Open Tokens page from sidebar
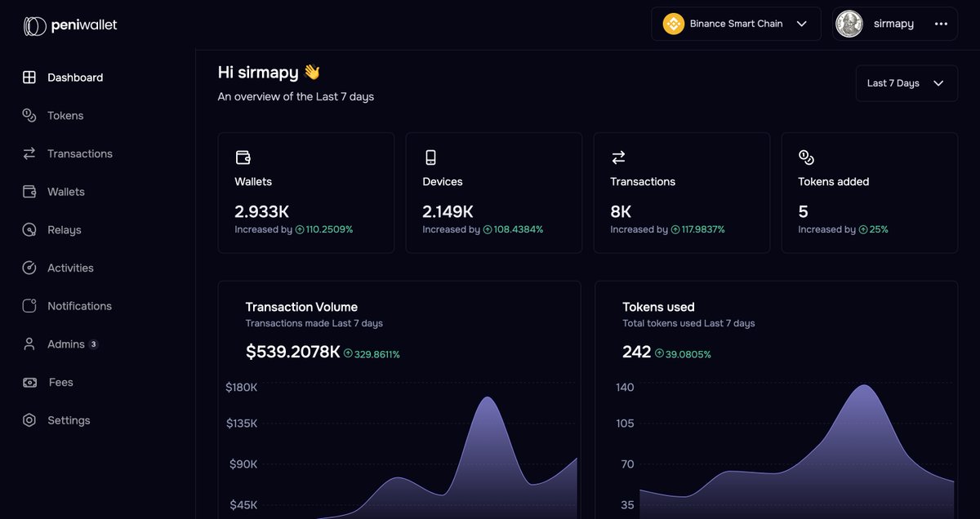Viewport: 980px width, 519px height. [x=65, y=116]
